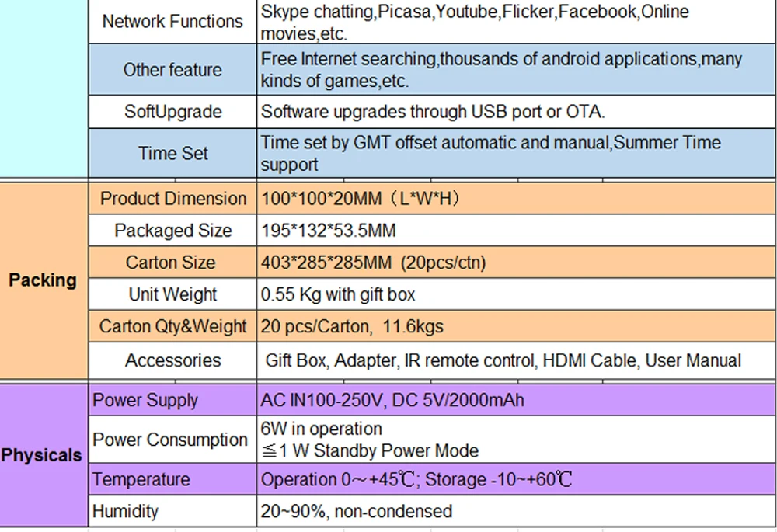Select the Packaged Size label cell
The height and width of the screenshot is (532, 777).
click(172, 231)
